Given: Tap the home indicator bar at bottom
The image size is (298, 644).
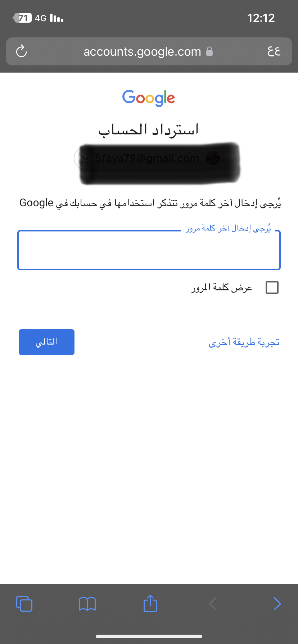Looking at the screenshot, I should click(x=149, y=636).
